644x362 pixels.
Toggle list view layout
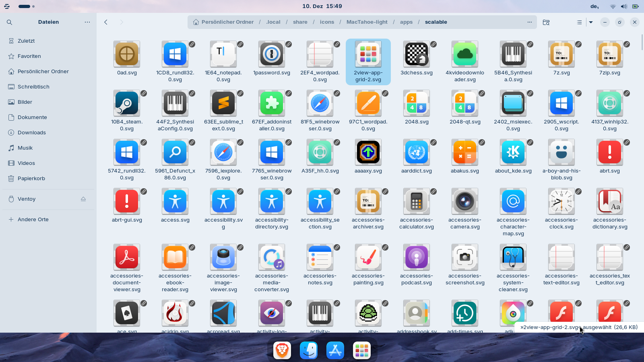point(579,22)
